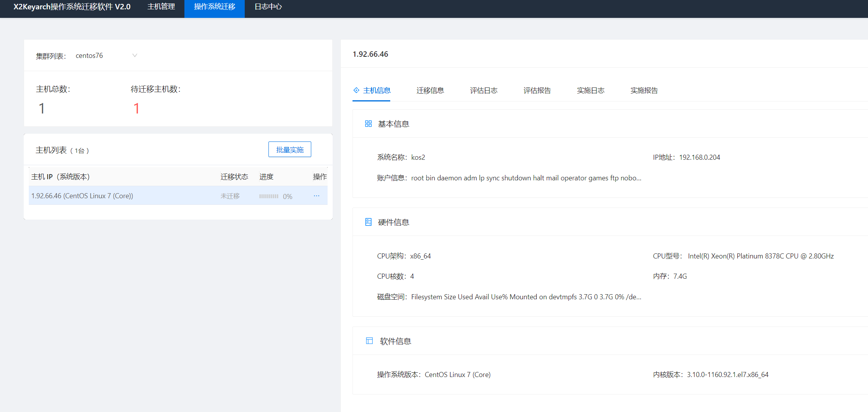This screenshot has width=868, height=412.
Task: Open the 评估日志 tab
Action: [x=483, y=91]
